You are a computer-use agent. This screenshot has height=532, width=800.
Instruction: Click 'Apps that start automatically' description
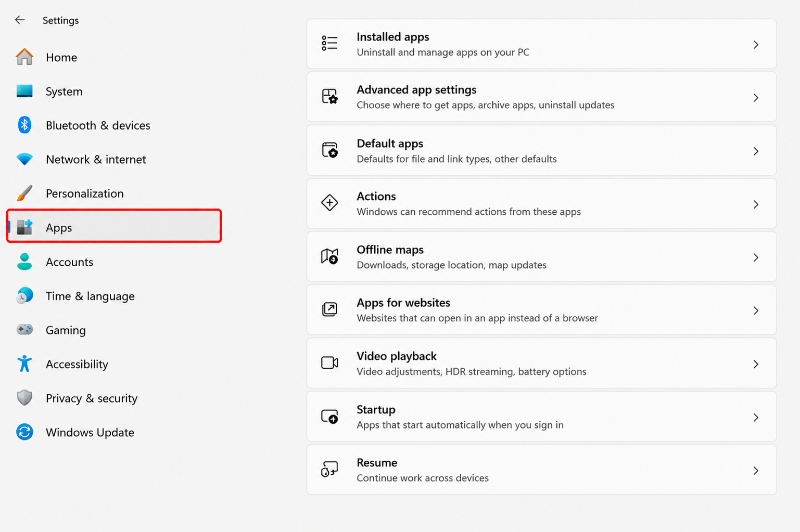tap(460, 425)
